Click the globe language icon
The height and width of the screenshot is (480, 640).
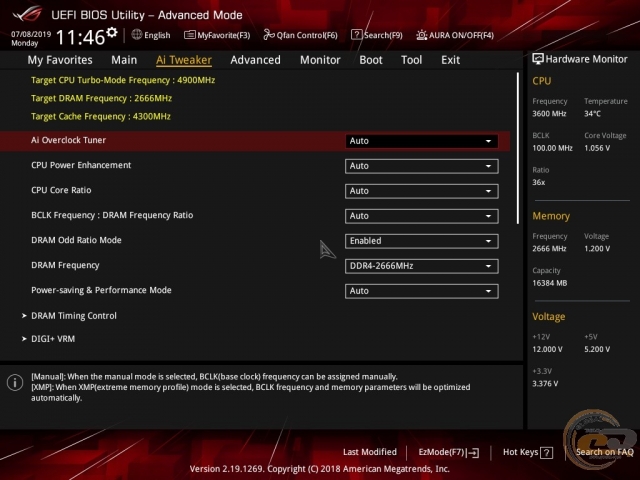click(137, 35)
